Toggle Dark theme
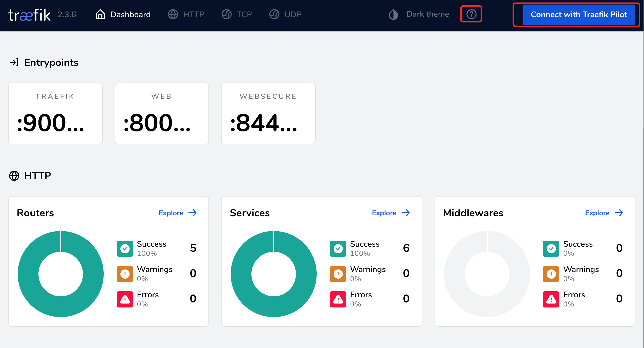 419,14
